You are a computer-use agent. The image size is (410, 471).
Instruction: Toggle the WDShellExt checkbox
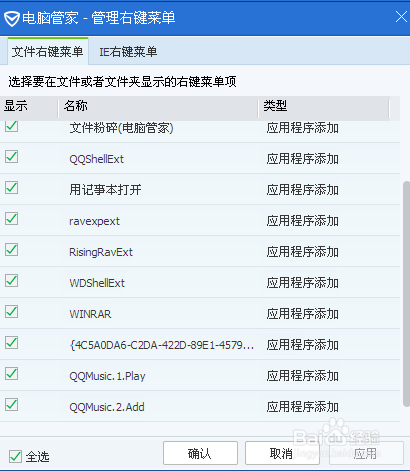[x=12, y=281]
